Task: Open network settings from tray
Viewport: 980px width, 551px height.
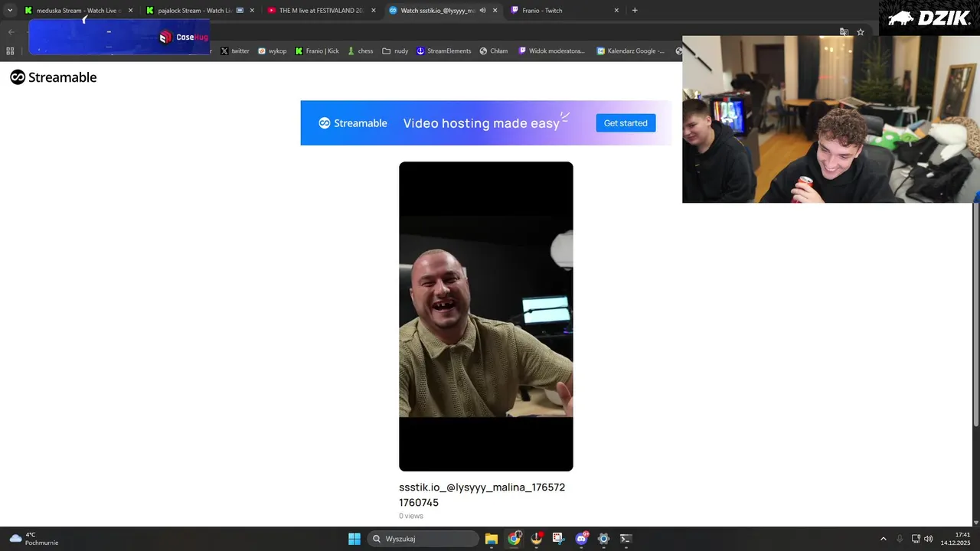Action: click(x=916, y=539)
